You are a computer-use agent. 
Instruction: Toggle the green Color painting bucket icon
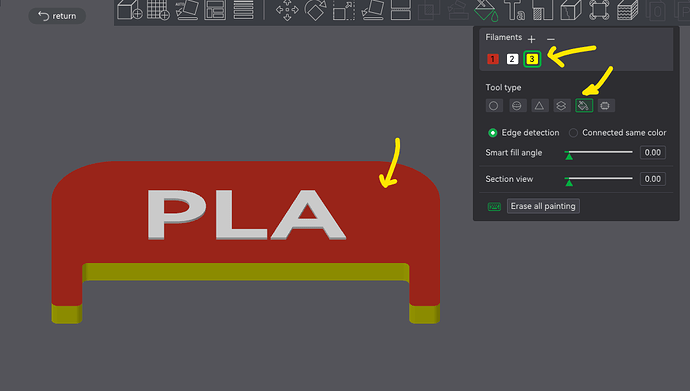485,11
